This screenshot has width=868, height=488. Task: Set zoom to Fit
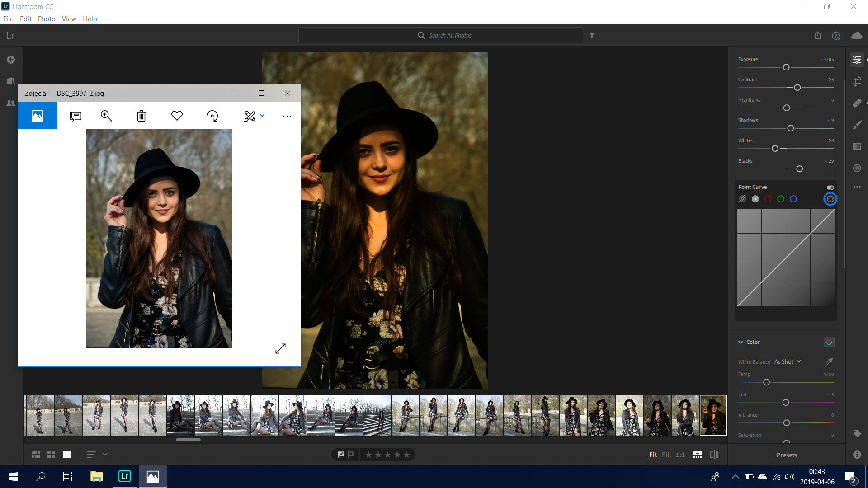coord(653,455)
